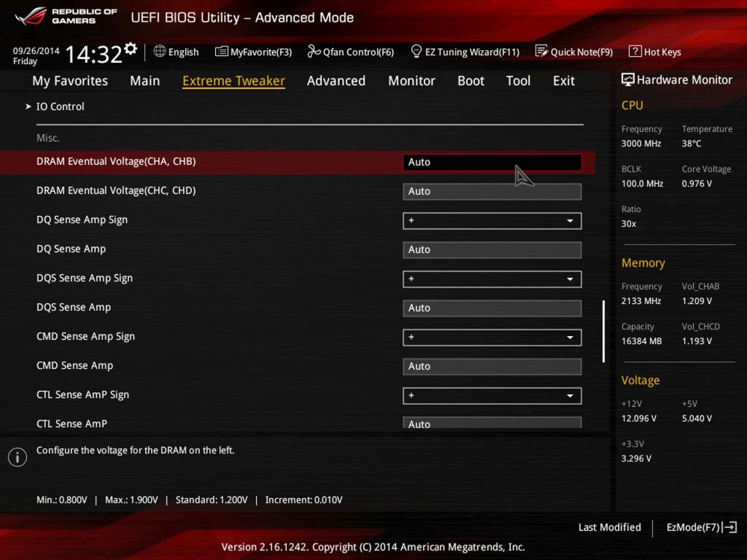
Task: Click the MyFavorite list icon
Action: coord(222,52)
